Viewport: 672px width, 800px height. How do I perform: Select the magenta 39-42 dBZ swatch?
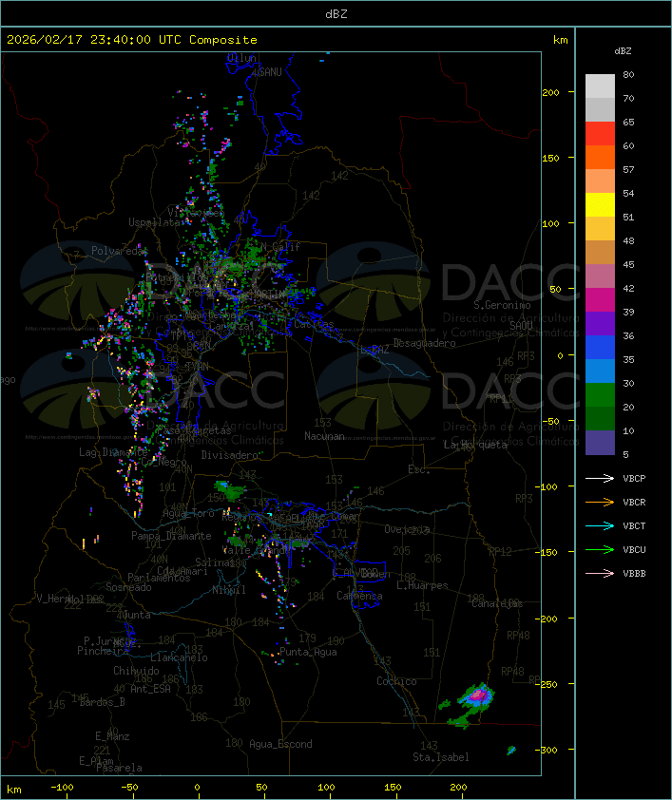(x=600, y=299)
